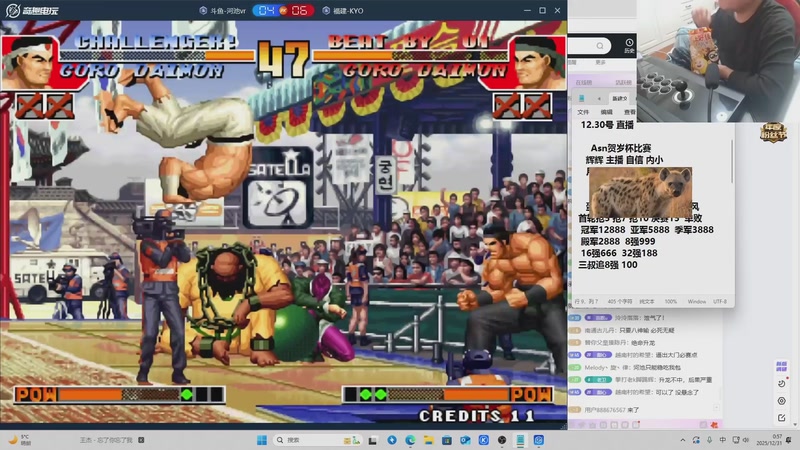Switch to the 新建文 Notepad tab
800x450 pixels.
click(x=620, y=98)
